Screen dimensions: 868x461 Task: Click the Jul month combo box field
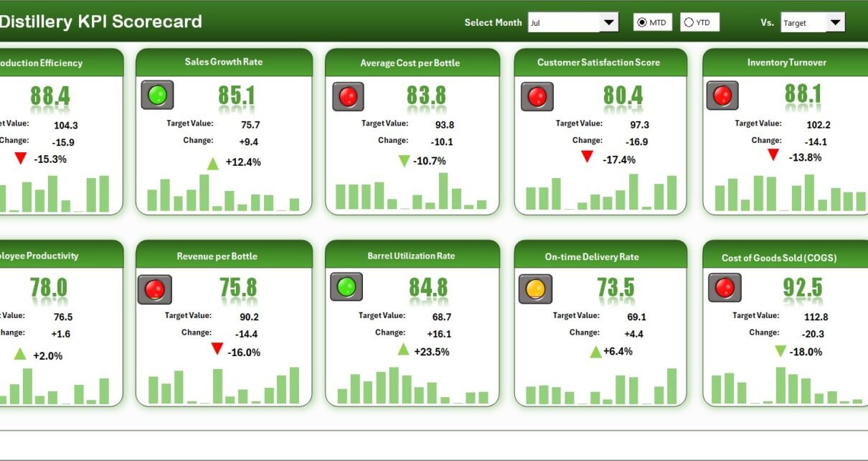563,23
